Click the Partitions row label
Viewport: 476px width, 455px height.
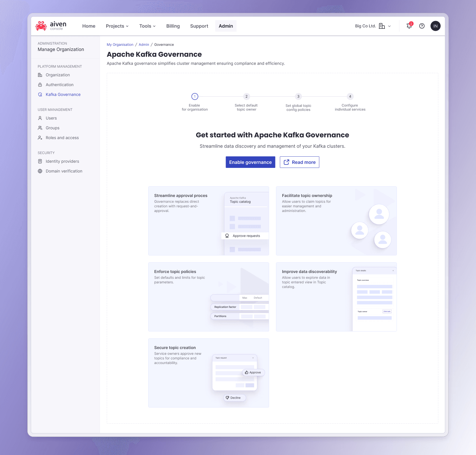(220, 316)
